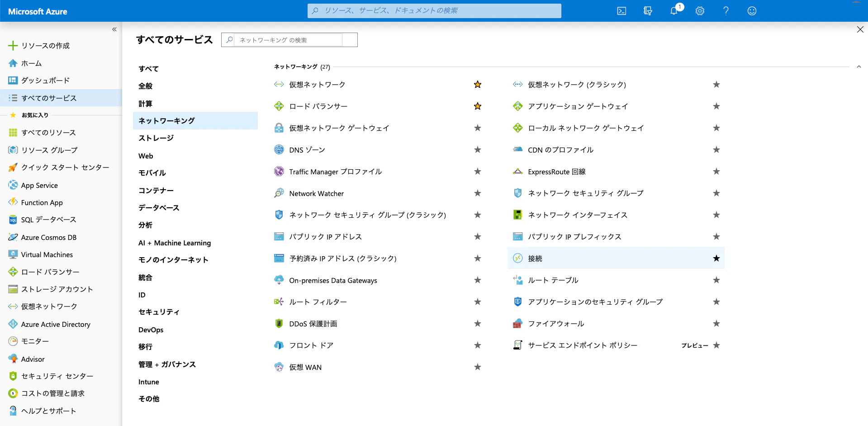The height and width of the screenshot is (426, 868).
Task: Click the DNS ゾーン icon
Action: (x=279, y=150)
